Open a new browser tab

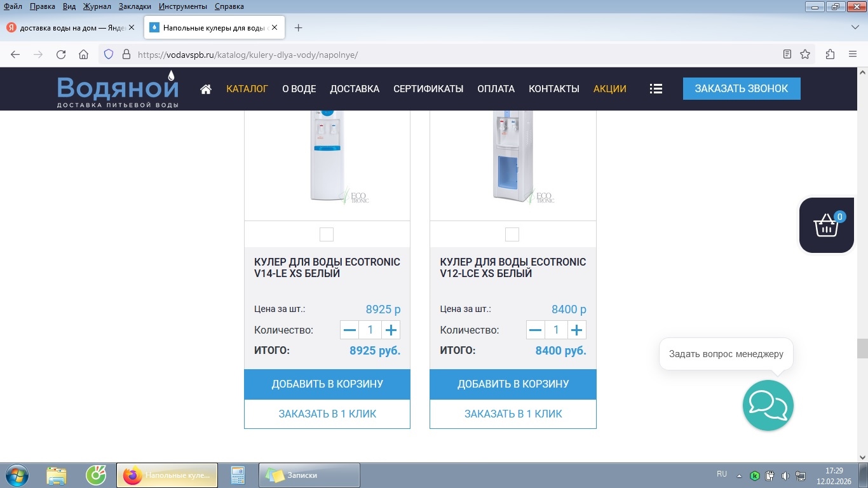tap(299, 28)
